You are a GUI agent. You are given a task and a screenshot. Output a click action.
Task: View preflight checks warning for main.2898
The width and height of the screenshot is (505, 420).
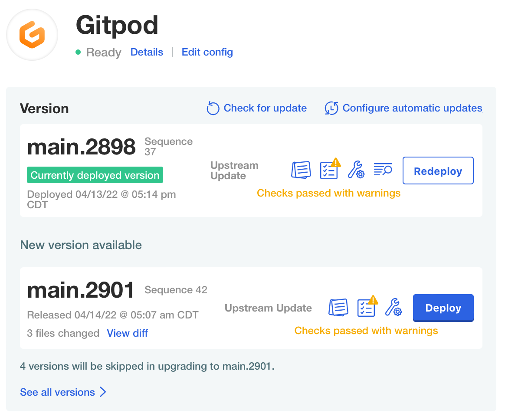tap(329, 171)
